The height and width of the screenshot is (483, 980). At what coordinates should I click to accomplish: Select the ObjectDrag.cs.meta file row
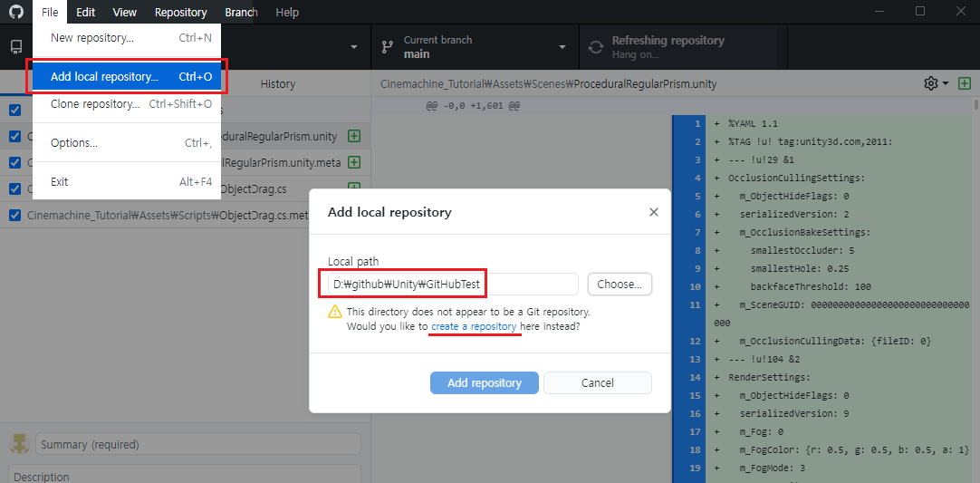(185, 216)
